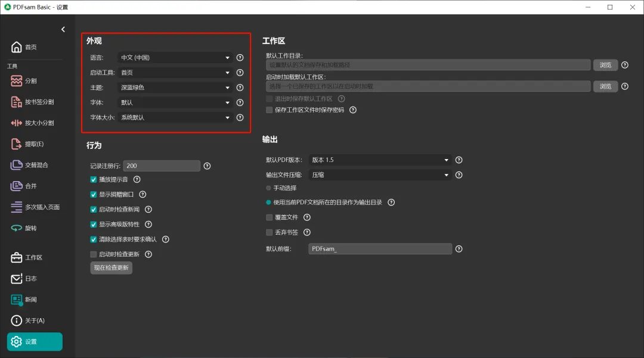Screen dimensions: 644x358
Task: Click help icon beside 输出文件压缩
Action: 459,175
